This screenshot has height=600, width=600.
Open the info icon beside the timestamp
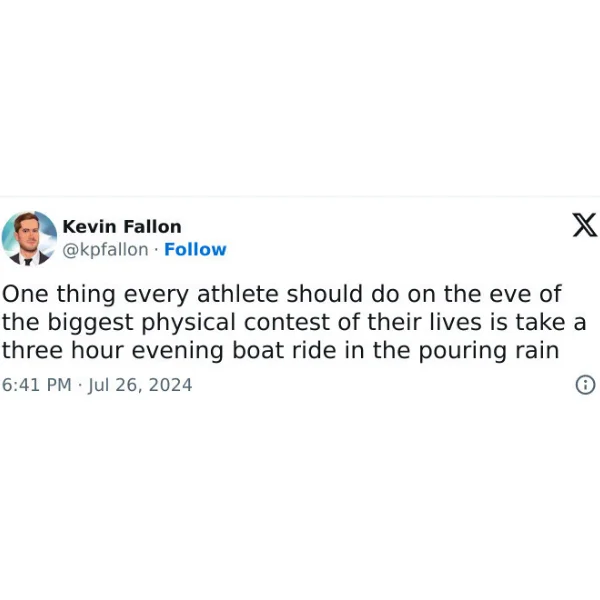point(585,385)
